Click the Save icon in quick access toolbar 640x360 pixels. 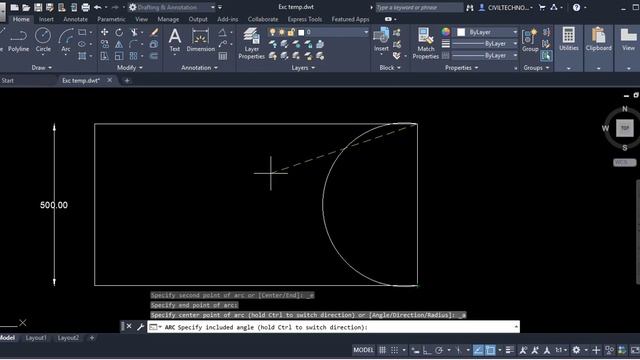click(x=38, y=7)
